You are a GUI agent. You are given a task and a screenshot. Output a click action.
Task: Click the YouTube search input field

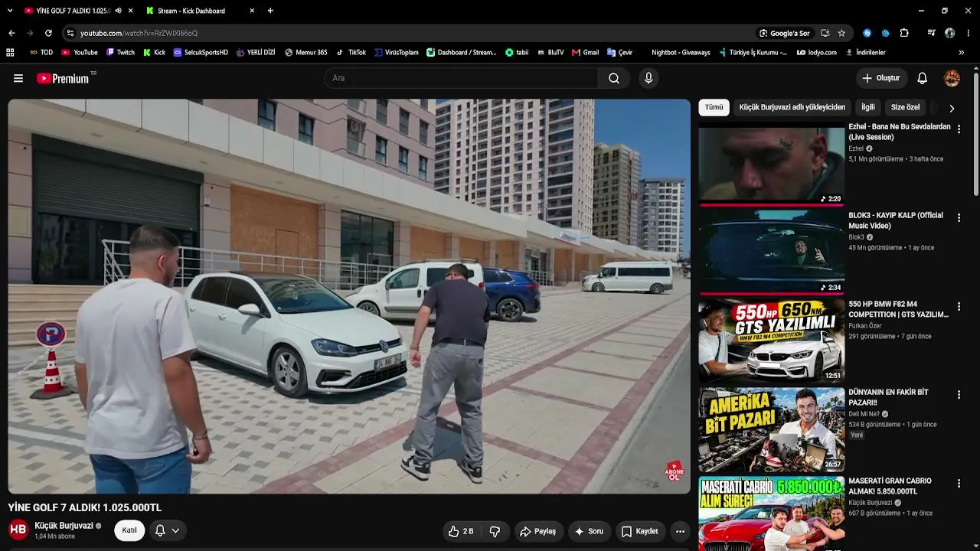(x=461, y=78)
